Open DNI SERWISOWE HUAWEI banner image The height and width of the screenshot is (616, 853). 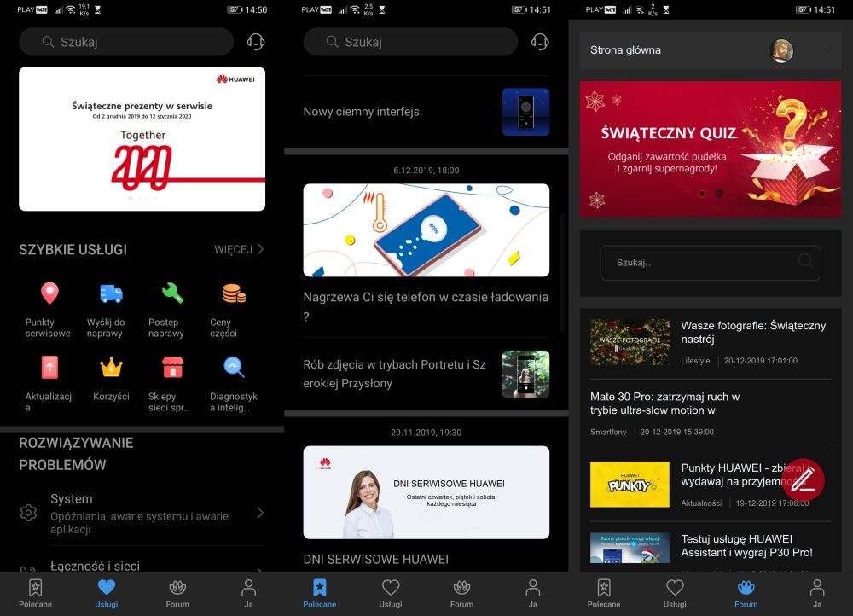[426, 492]
